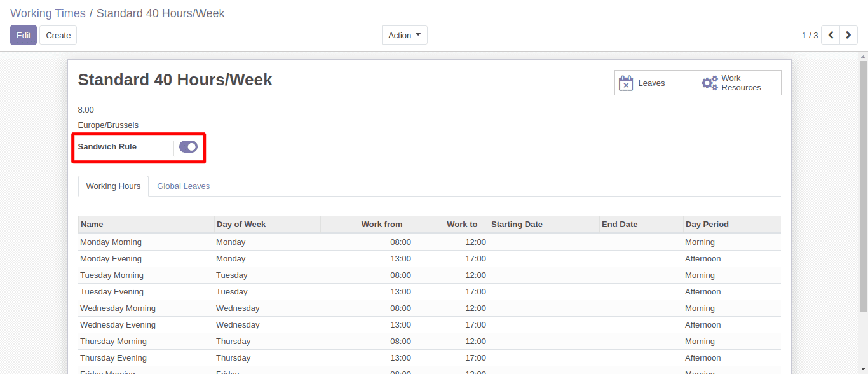Select the Thursday Morning row name
Screen dimensions: 868x374
pos(113,342)
